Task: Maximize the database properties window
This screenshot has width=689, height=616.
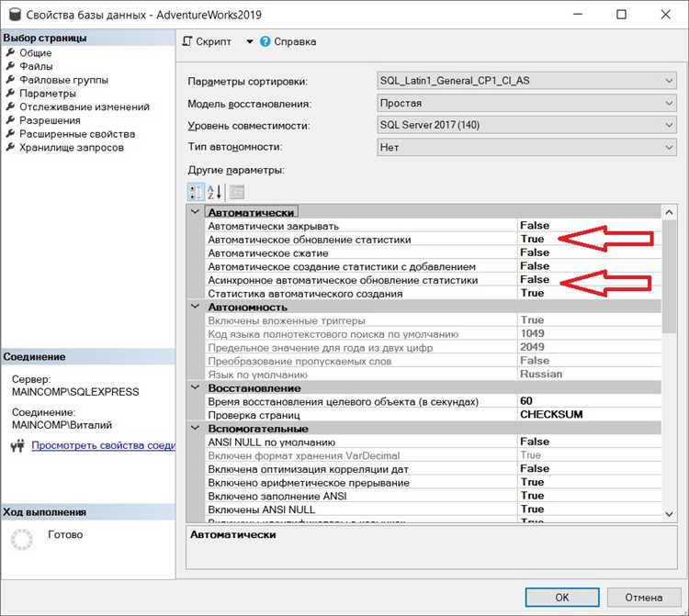Action: click(621, 15)
